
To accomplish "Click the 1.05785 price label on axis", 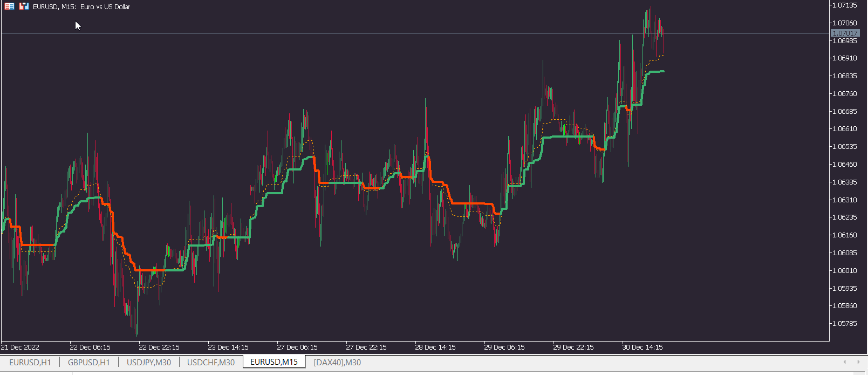I will (x=845, y=324).
